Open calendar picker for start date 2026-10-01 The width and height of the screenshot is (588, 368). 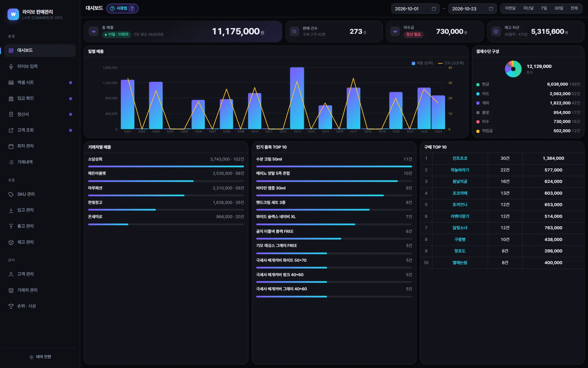point(434,9)
